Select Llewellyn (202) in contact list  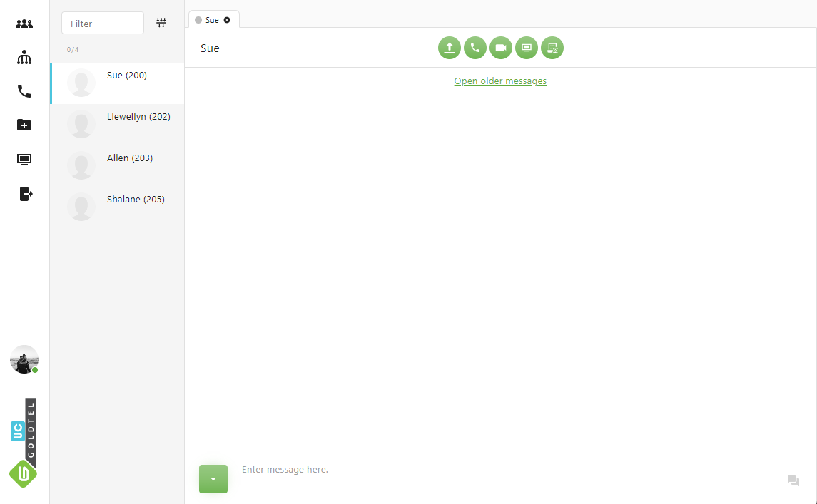[x=138, y=117]
